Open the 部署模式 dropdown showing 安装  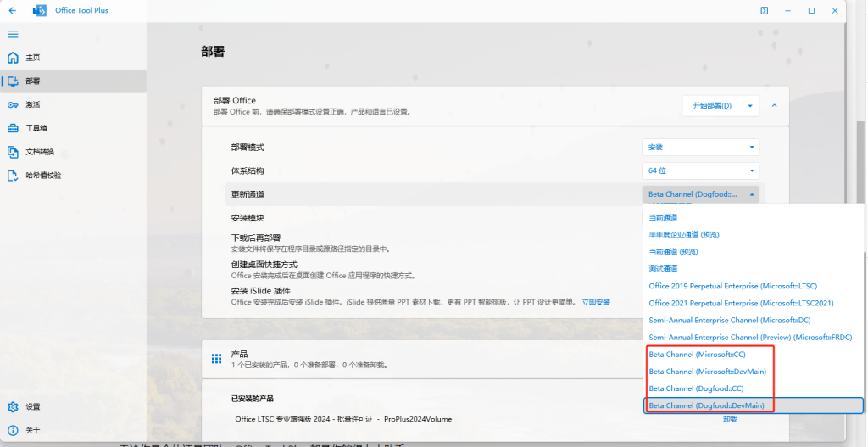pyautogui.click(x=700, y=148)
